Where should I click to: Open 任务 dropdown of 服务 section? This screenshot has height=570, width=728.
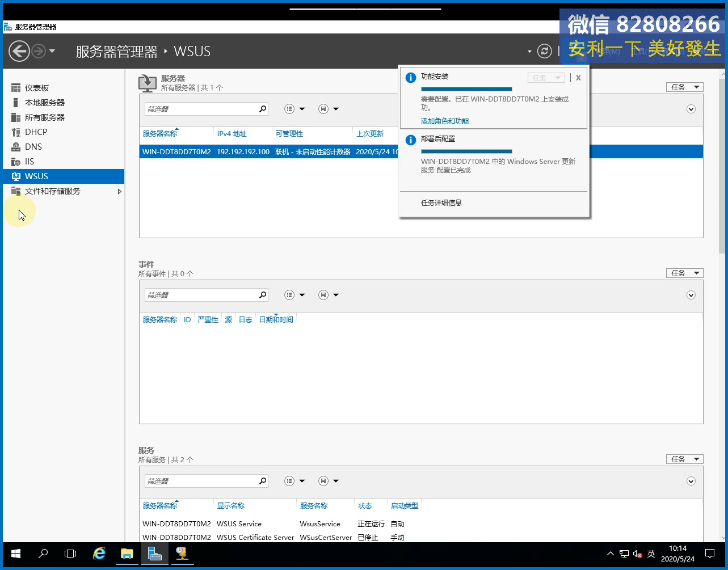[685, 459]
